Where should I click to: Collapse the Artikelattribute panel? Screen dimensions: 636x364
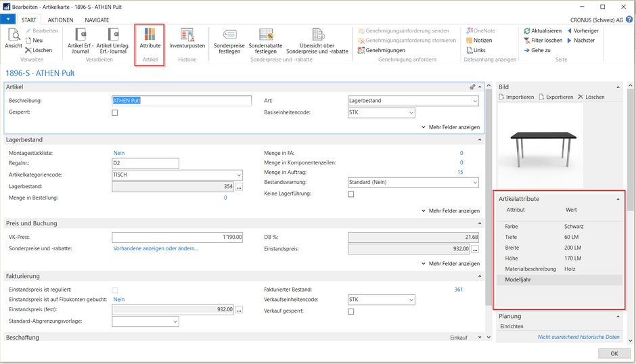coord(618,199)
